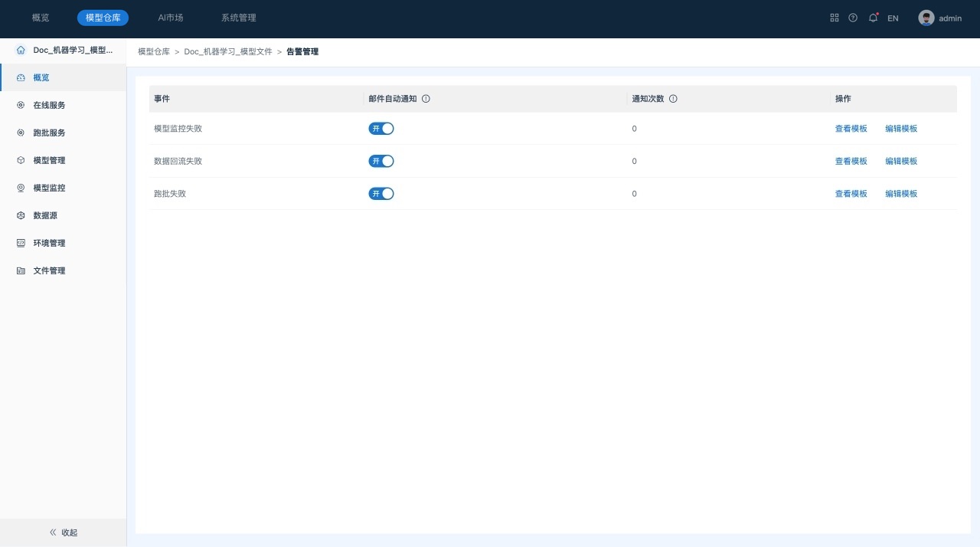Click the 在线服务 sidebar icon
This screenshot has width=980, height=547.
[21, 105]
